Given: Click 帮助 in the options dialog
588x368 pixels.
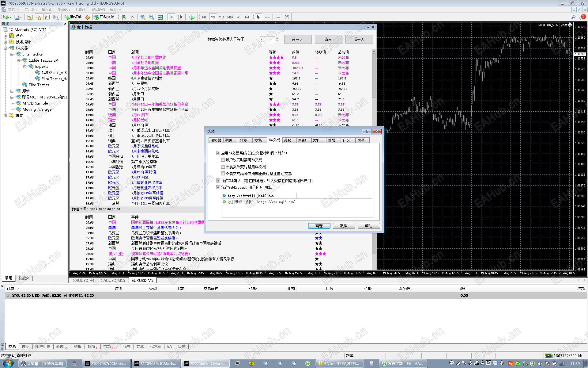Looking at the screenshot, I should pos(369,226).
